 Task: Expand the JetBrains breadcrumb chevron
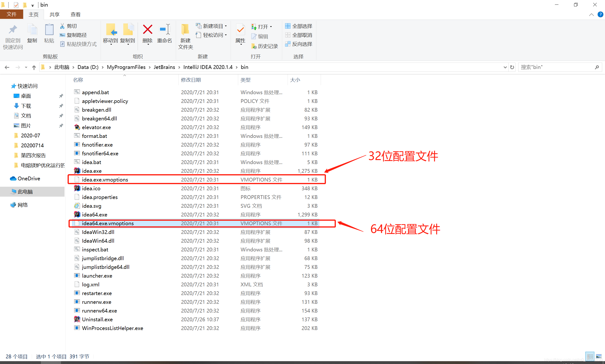(x=179, y=67)
